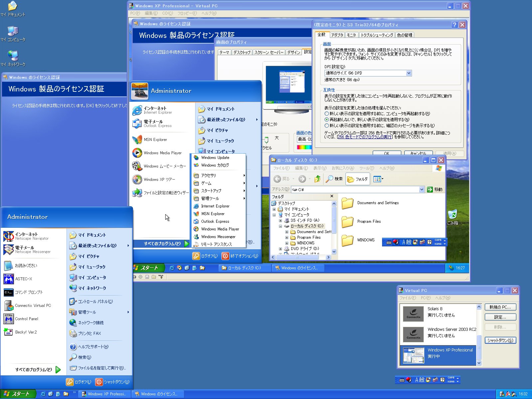Open ごみ箱 recycle bin in guest desktop
This screenshot has height=399, width=532.
pos(453,217)
